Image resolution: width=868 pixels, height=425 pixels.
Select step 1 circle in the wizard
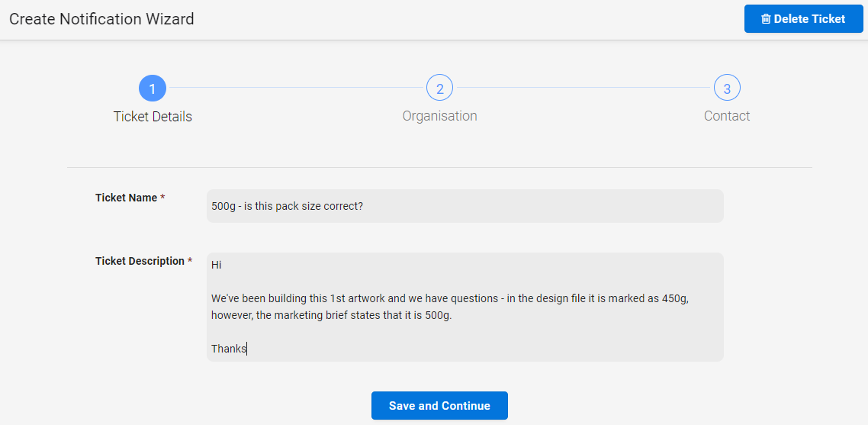[153, 88]
